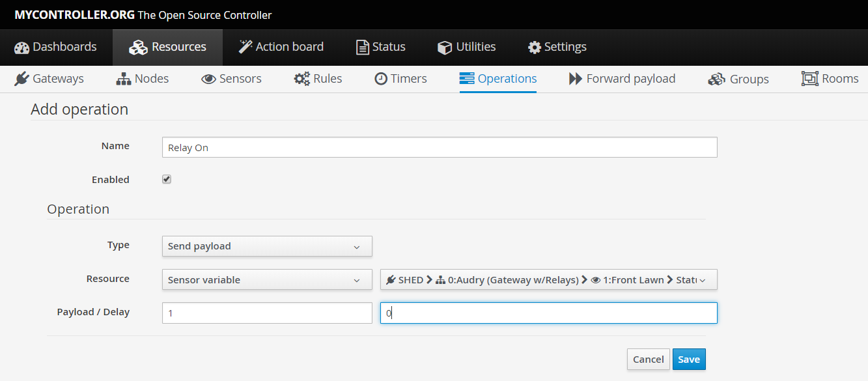This screenshot has height=381, width=868.
Task: Click the Settings gear icon
Action: pos(535,48)
